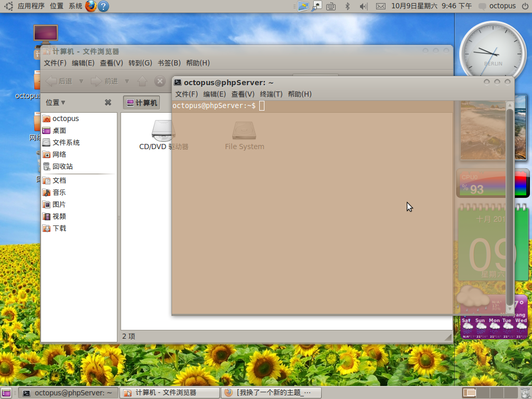Click the beach photo widget

pyautogui.click(x=493, y=128)
